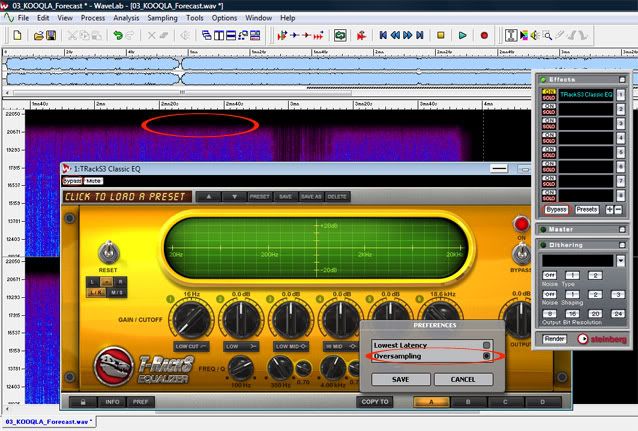This screenshot has height=431, width=638.
Task: Click the red Record button in the transport
Action: tap(484, 35)
